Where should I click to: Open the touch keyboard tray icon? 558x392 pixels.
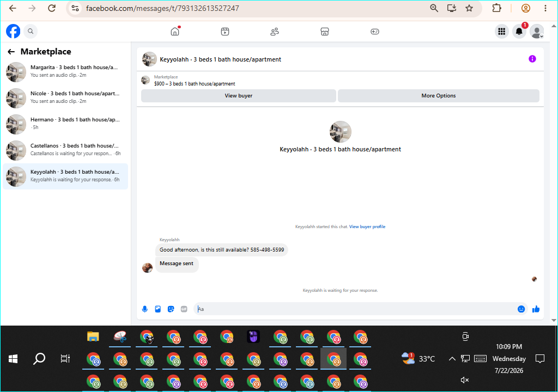481,359
